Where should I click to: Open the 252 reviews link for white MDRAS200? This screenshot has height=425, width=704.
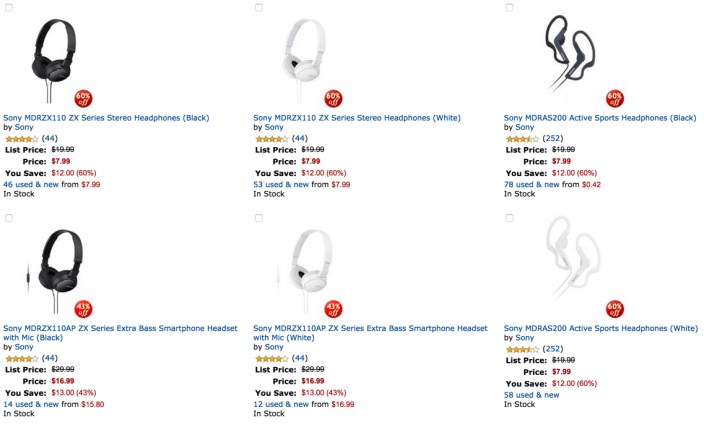pos(554,349)
